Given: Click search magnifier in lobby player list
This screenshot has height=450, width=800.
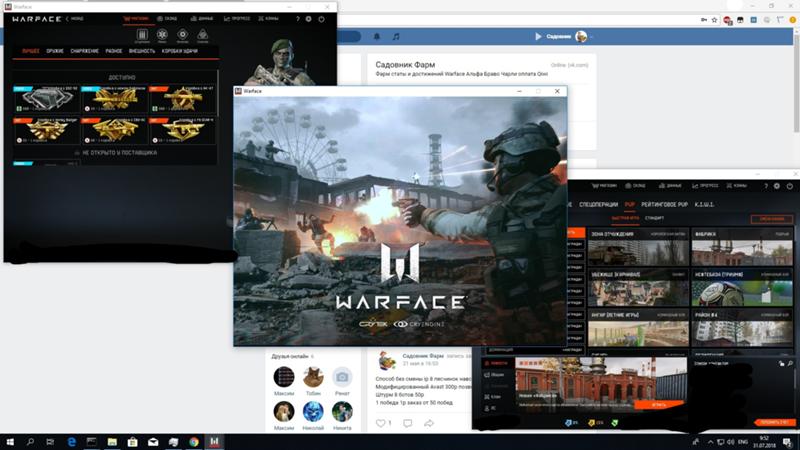Looking at the screenshot, I should point(790,364).
